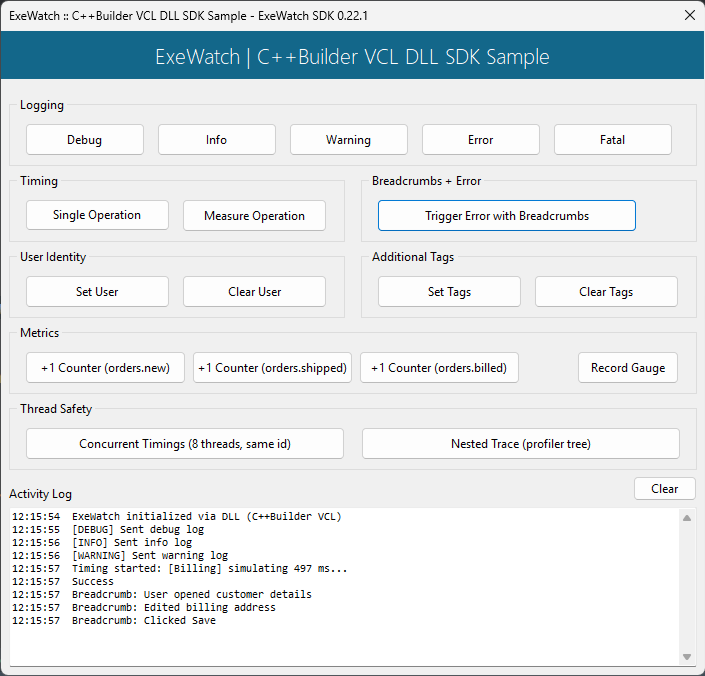The width and height of the screenshot is (705, 676).
Task: Click Record Gauge button
Action: click(628, 368)
